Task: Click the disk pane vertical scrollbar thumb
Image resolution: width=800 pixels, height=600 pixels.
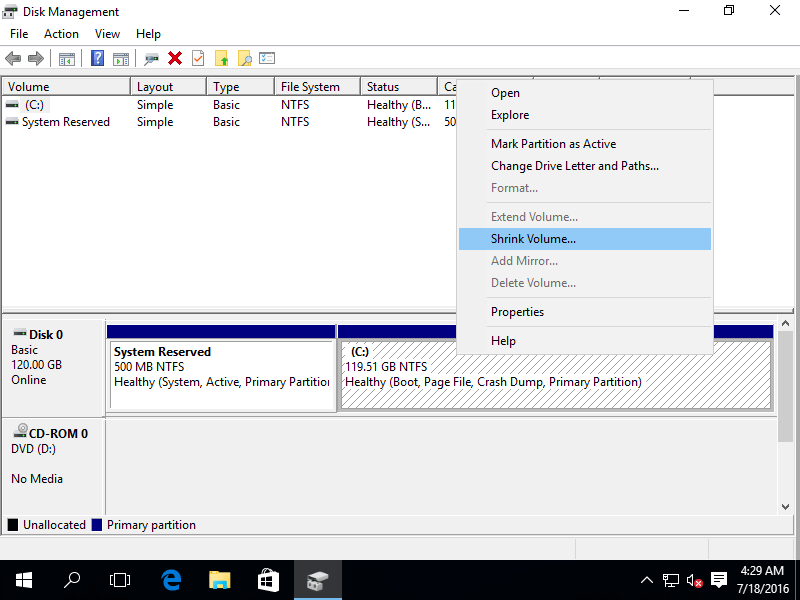Action: (x=785, y=386)
